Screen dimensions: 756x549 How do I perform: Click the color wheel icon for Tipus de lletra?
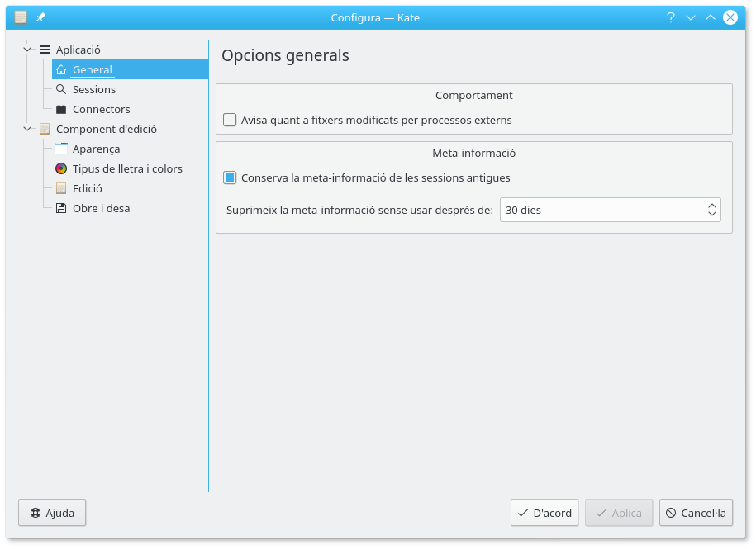[x=61, y=169]
